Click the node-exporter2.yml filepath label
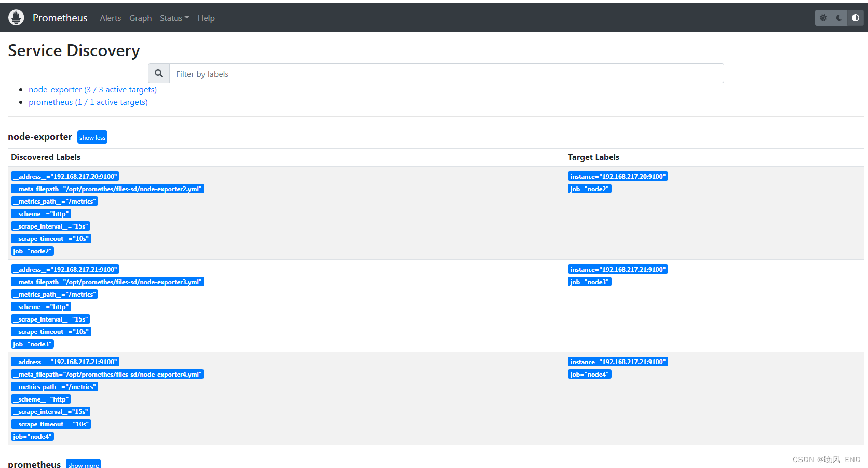Viewport: 868px width, 468px height. [107, 189]
